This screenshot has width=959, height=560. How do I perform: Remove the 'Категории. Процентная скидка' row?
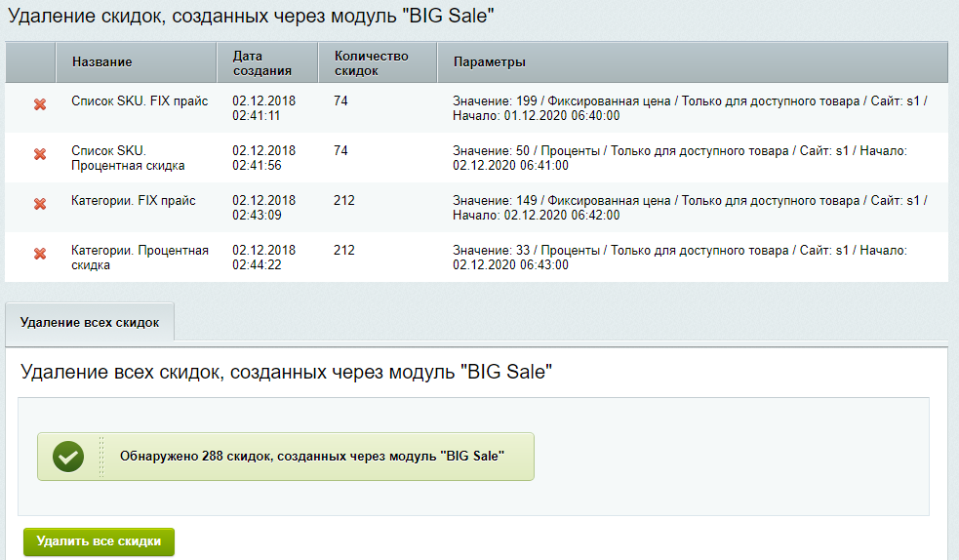[x=40, y=254]
